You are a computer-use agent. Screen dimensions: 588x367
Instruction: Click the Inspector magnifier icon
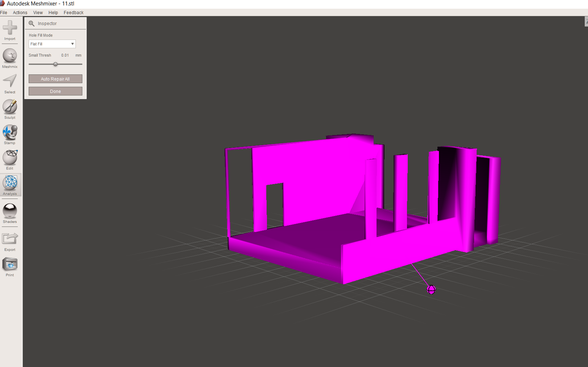coord(32,23)
